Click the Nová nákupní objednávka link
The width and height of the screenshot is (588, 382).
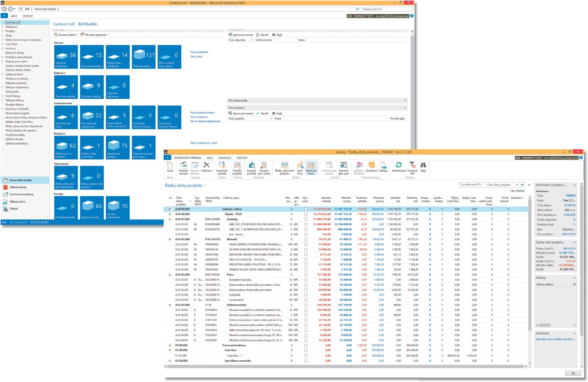click(206, 121)
